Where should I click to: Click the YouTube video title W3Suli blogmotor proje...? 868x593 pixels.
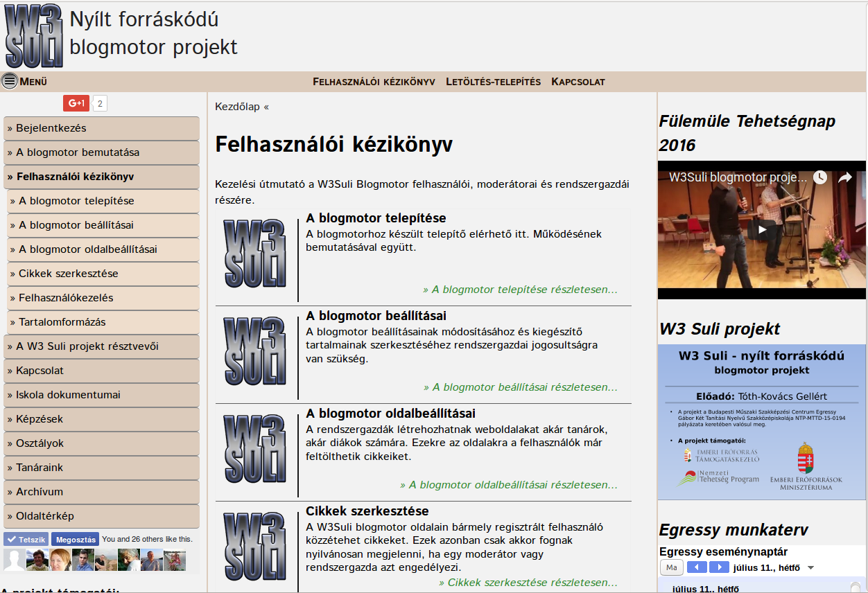point(738,177)
